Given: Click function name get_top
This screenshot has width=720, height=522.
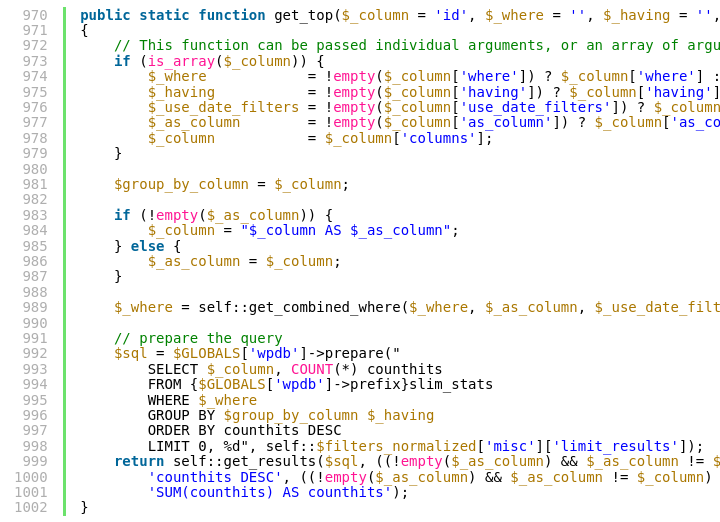Looking at the screenshot, I should [x=304, y=16].
